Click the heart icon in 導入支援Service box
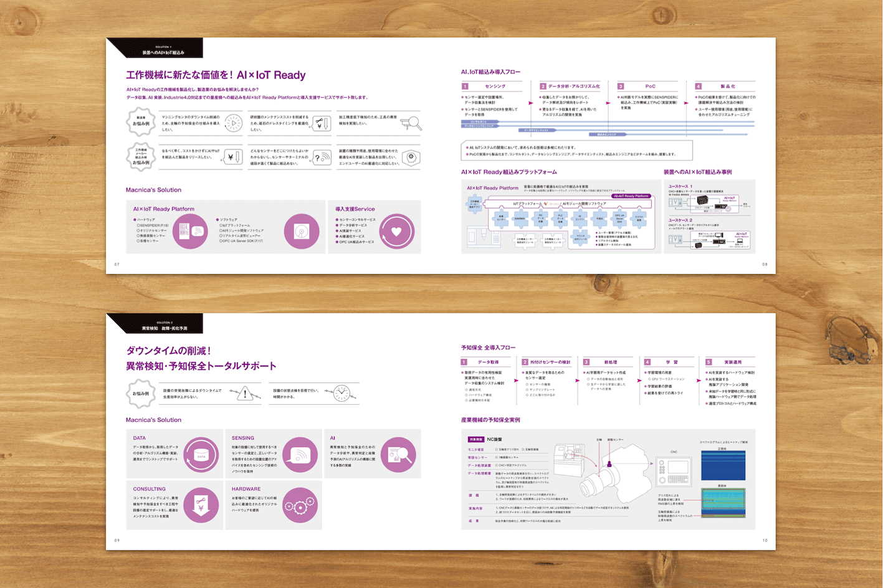 [x=396, y=232]
